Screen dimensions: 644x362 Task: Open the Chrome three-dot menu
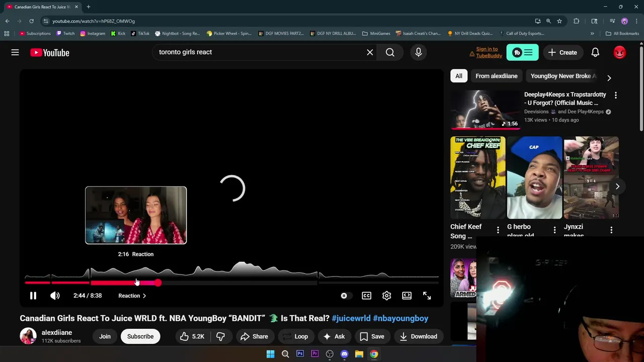pyautogui.click(x=636, y=21)
